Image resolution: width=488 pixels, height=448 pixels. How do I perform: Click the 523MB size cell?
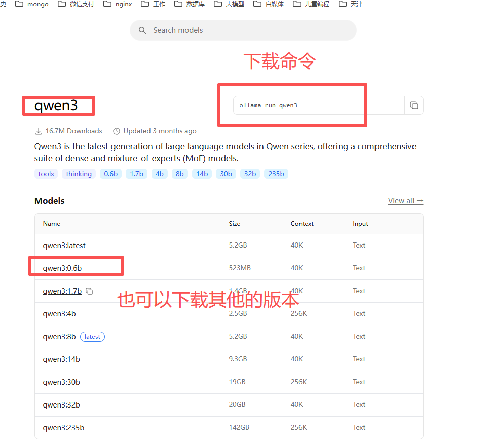240,268
